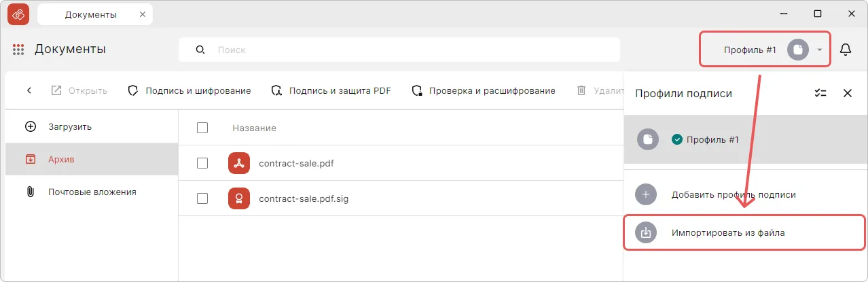Switch to the Документы window tab
The height and width of the screenshot is (282, 868).
[95, 14]
